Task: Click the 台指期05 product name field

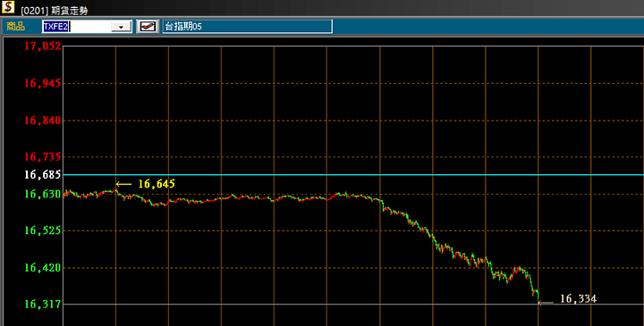Action: coord(247,26)
